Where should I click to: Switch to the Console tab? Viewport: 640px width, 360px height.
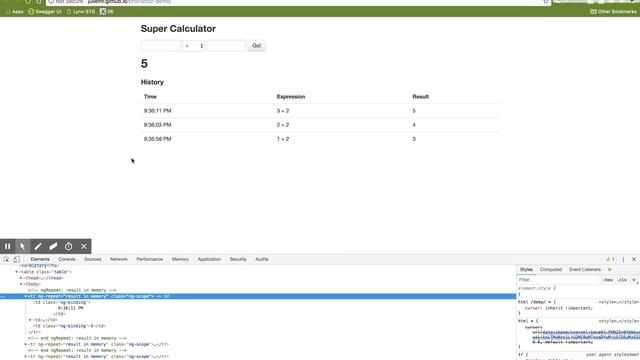tap(67, 259)
